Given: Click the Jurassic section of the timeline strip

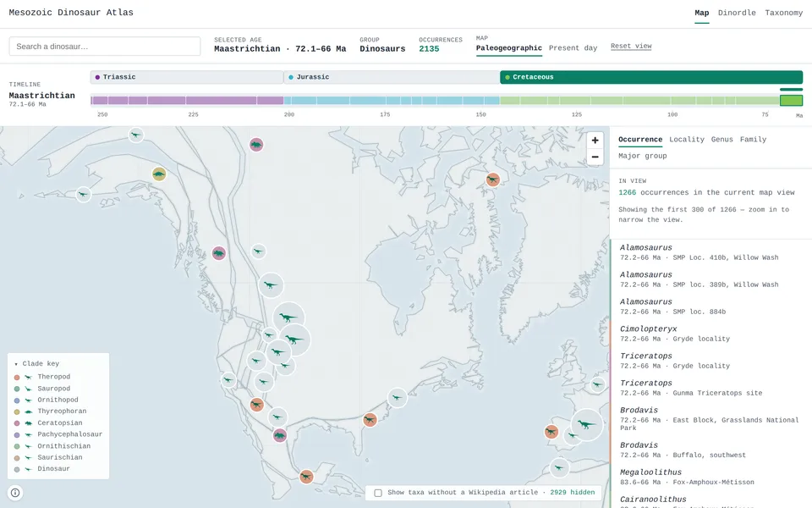Looking at the screenshot, I should point(392,100).
